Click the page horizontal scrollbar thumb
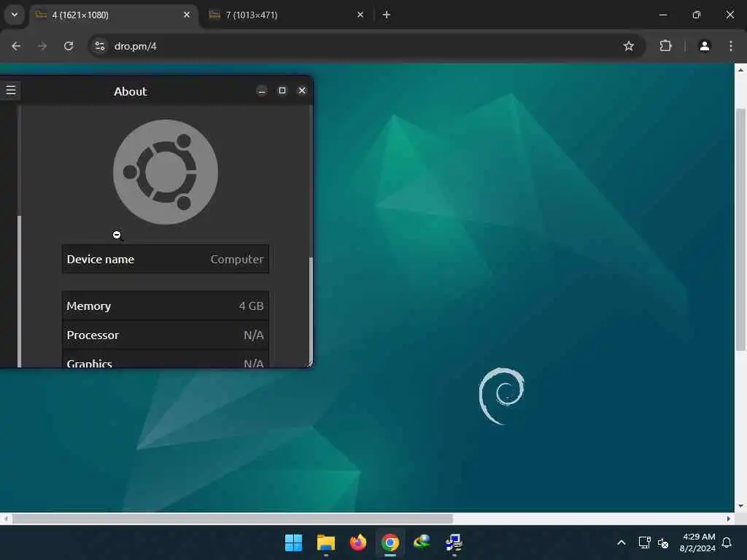Screen dimensions: 747x560 [x=233, y=518]
